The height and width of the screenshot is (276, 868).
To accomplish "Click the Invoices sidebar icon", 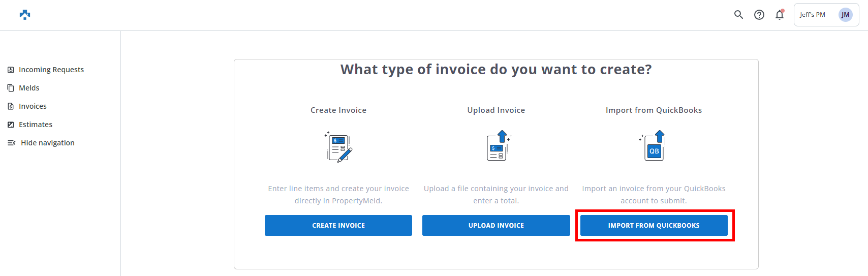I will click(x=11, y=106).
